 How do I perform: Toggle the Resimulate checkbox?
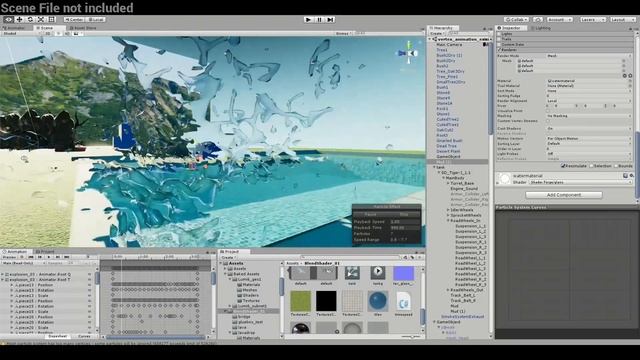tap(563, 166)
